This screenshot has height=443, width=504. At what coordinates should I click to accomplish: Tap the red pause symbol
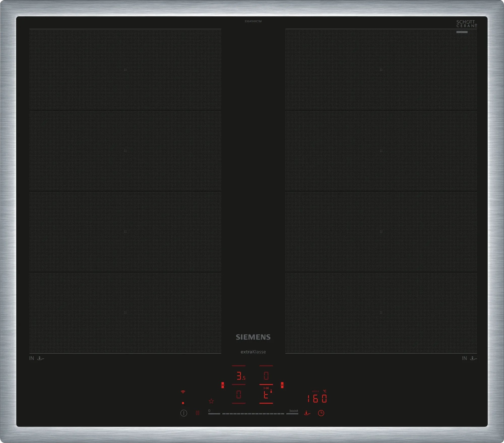point(198,413)
